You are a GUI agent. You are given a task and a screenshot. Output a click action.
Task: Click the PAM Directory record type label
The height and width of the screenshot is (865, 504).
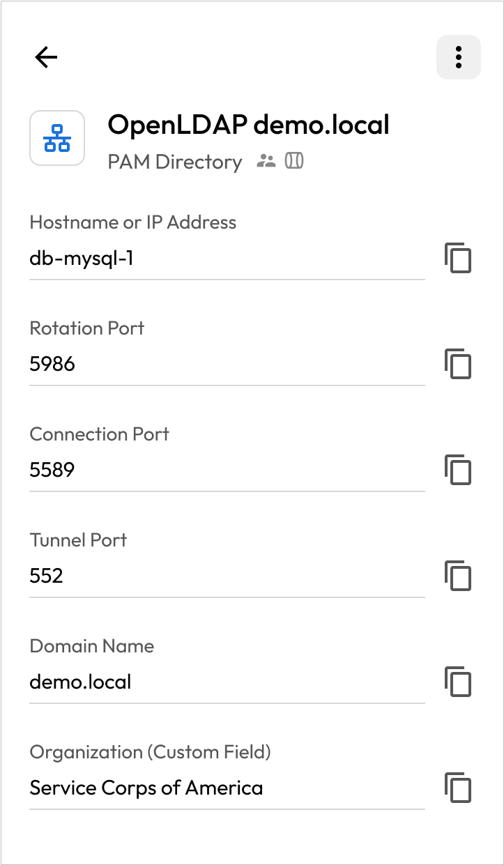point(174,162)
